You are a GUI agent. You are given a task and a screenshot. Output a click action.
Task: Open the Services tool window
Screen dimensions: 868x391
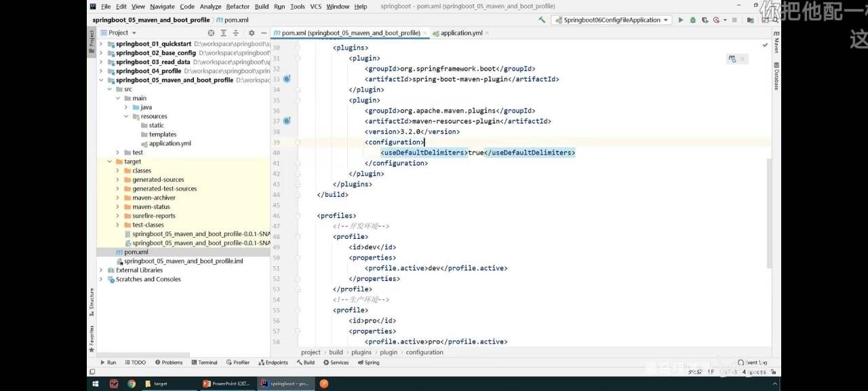coord(336,362)
